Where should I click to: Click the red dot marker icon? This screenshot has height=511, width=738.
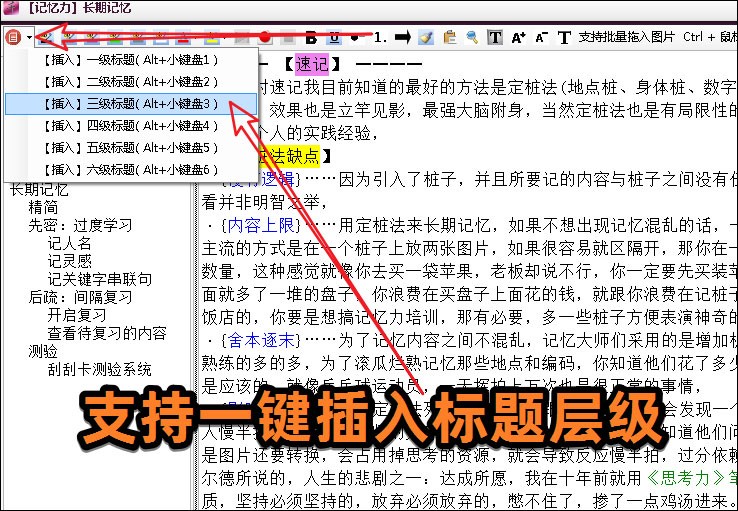coord(265,37)
